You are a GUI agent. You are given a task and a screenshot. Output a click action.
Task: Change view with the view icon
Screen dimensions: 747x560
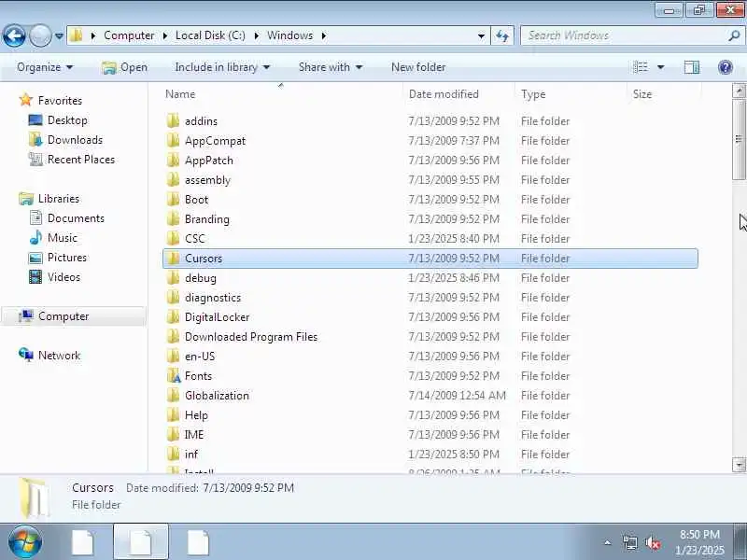(x=641, y=67)
